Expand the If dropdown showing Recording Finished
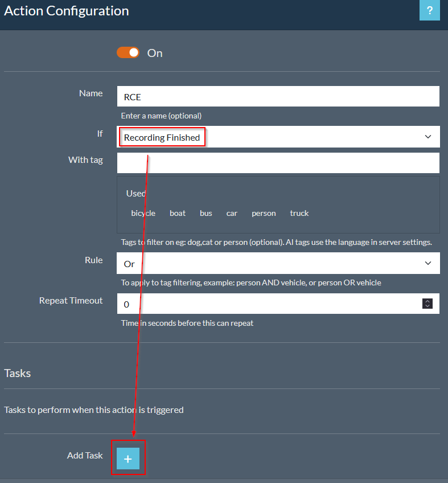Viewport: 448px width, 483px height. (x=278, y=137)
